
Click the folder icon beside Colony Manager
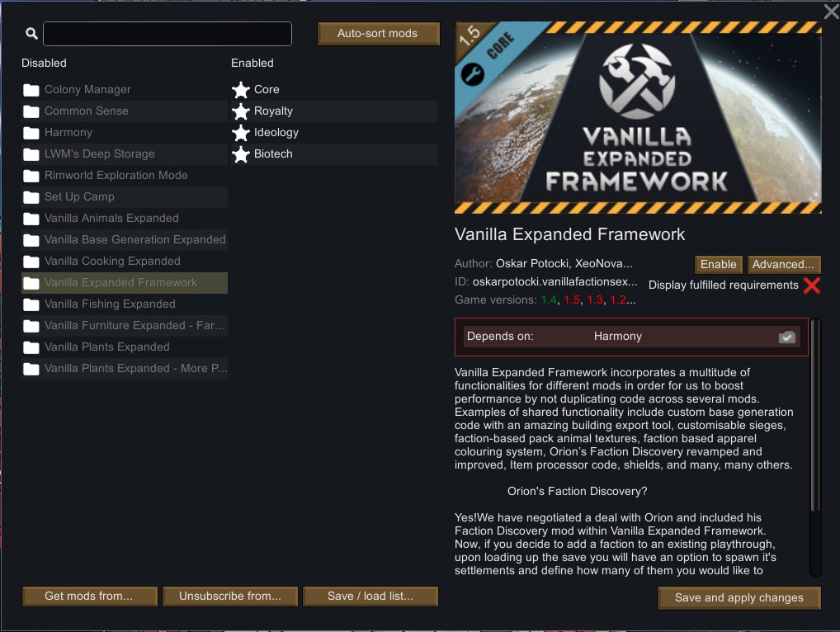pyautogui.click(x=31, y=89)
